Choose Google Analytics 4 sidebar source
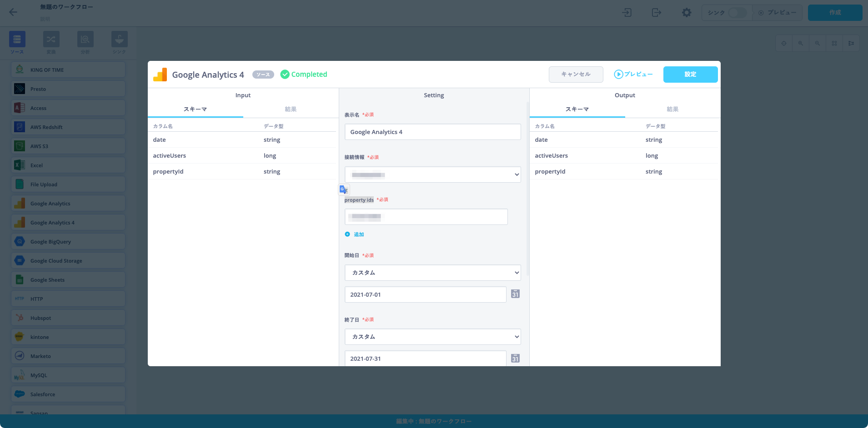This screenshot has width=868, height=428. coord(68,222)
